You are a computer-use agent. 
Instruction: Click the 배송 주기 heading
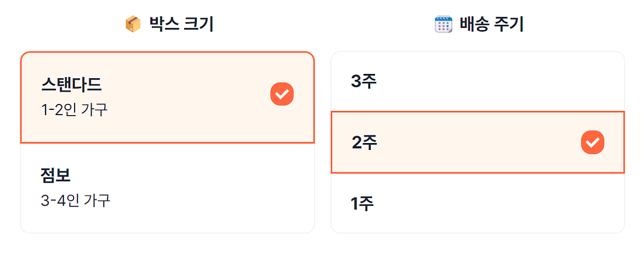point(492,25)
